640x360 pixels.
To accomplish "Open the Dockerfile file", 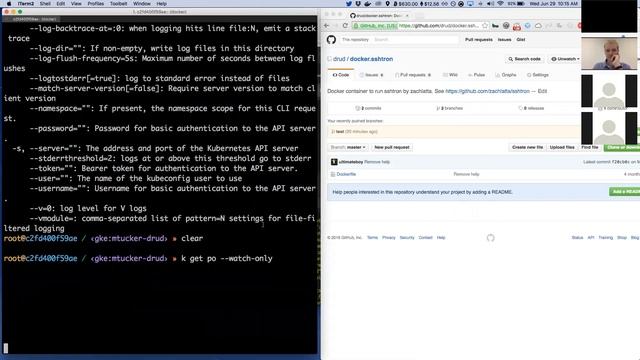I will (x=346, y=174).
